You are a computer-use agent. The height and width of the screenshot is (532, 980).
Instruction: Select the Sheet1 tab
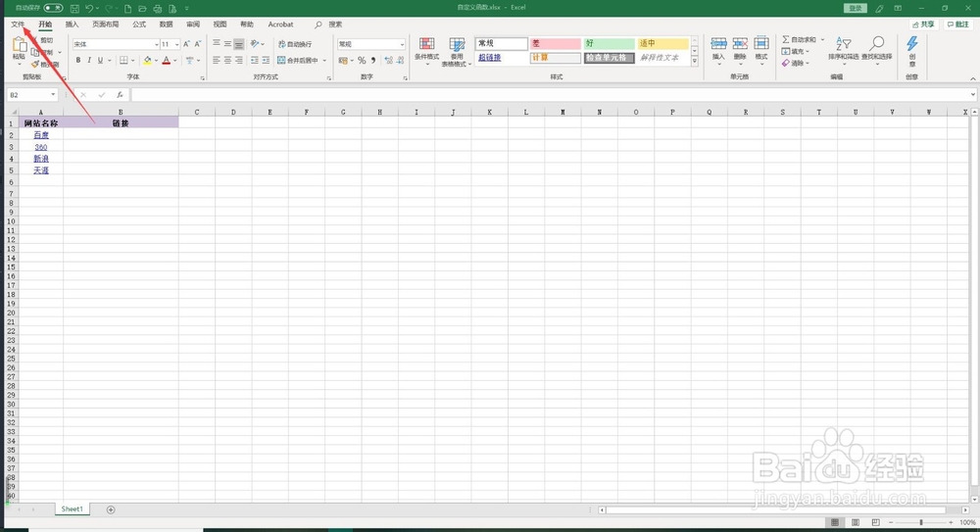click(72, 509)
